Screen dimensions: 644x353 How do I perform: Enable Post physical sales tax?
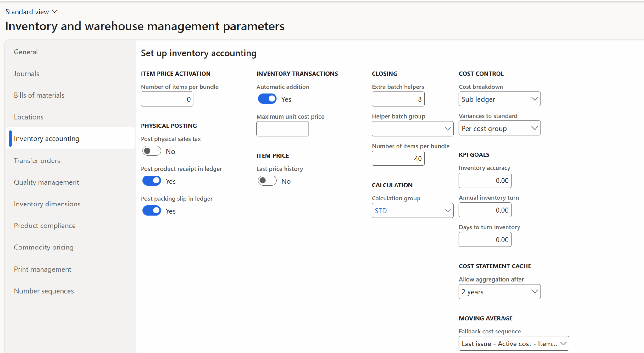(152, 151)
